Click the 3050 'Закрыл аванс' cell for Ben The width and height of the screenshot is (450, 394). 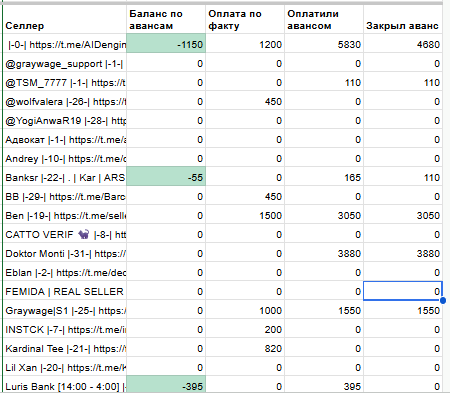[403, 214]
